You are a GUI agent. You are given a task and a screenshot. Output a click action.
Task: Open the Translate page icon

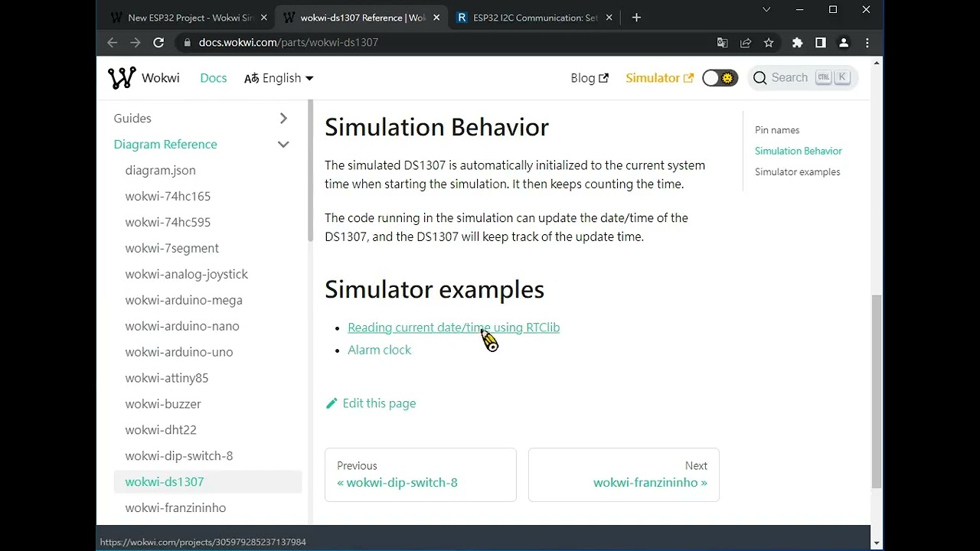(722, 43)
